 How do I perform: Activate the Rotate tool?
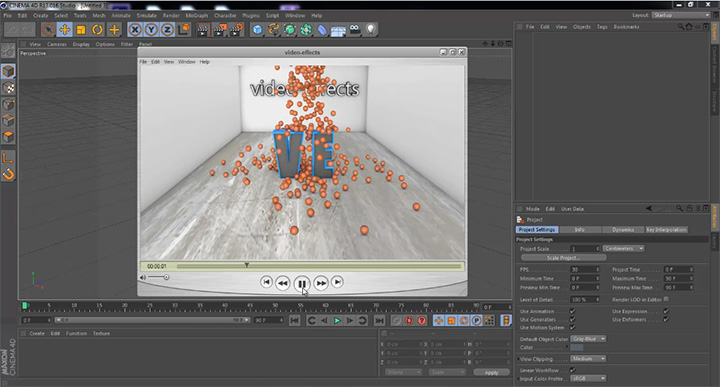point(97,30)
